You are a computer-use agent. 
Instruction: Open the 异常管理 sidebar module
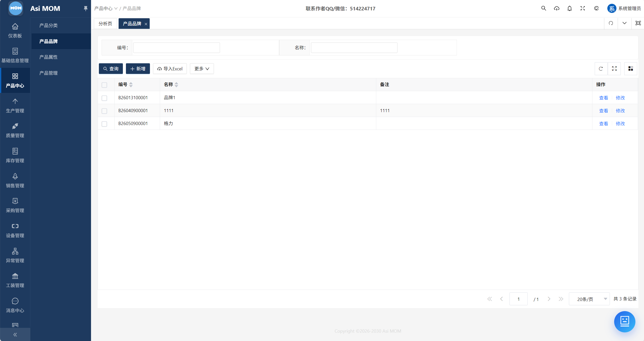point(15,255)
